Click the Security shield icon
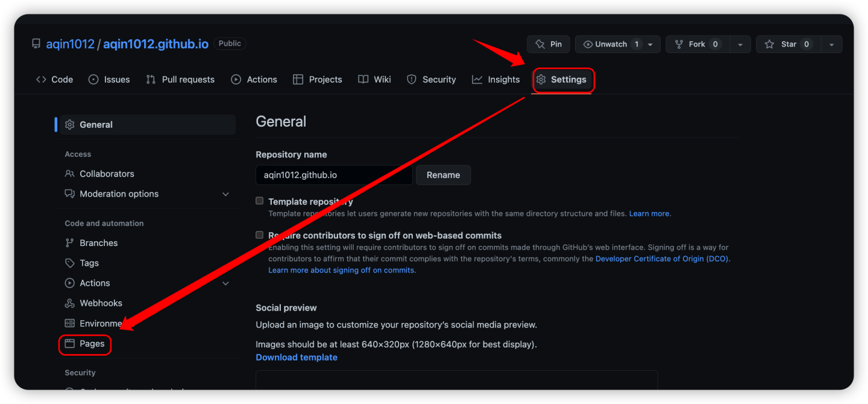Viewport: 868px width, 404px height. (x=412, y=80)
